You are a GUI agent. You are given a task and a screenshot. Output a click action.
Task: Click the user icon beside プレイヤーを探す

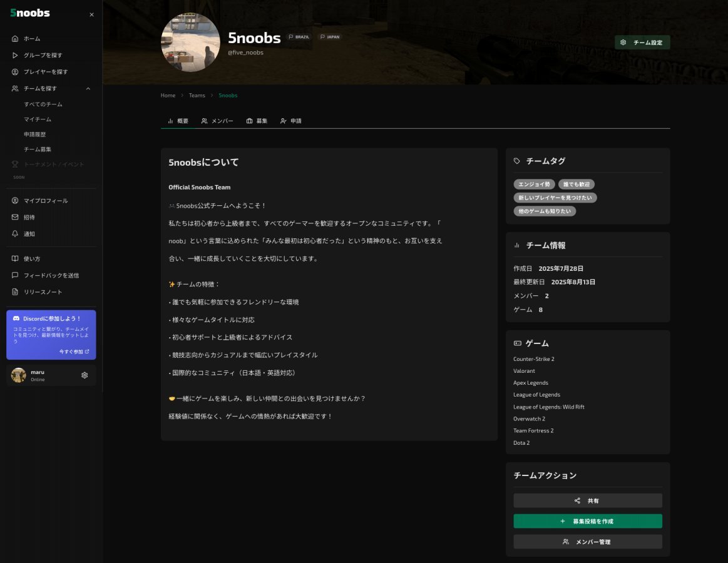click(x=15, y=72)
